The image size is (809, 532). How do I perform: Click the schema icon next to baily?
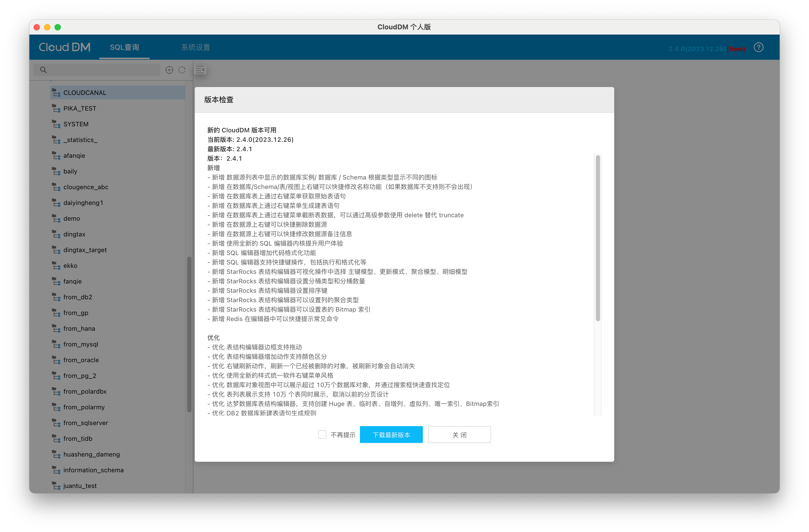[56, 171]
